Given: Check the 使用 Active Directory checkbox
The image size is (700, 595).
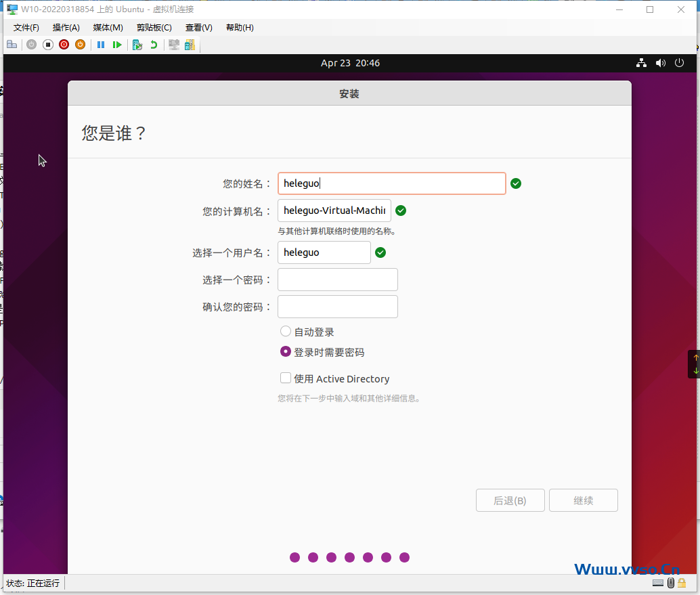Looking at the screenshot, I should 286,378.
